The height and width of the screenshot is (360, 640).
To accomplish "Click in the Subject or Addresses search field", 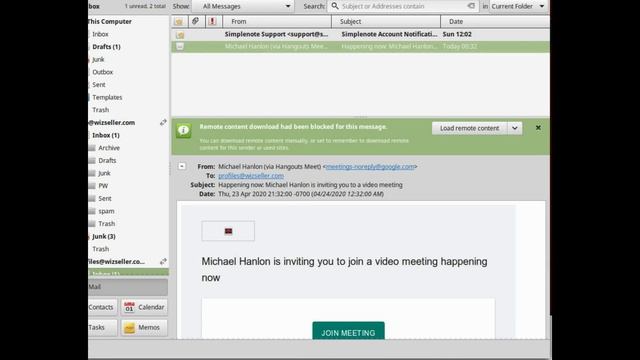I will click(404, 6).
